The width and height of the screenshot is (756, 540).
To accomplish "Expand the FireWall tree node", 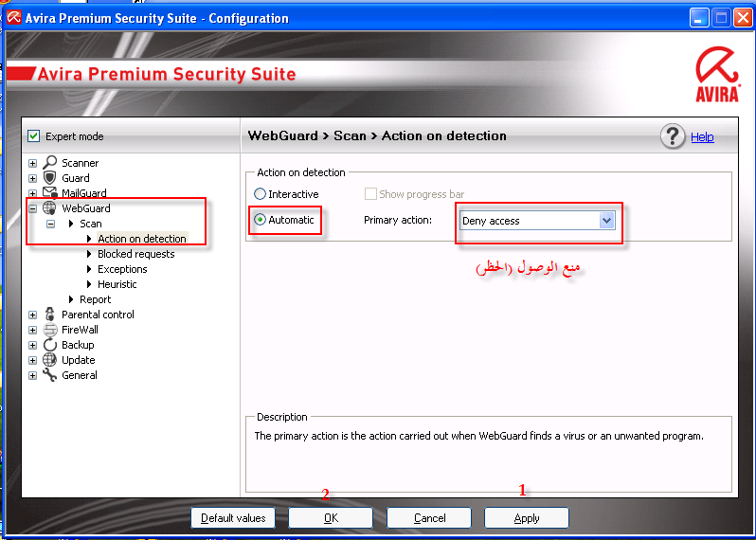I will click(33, 331).
